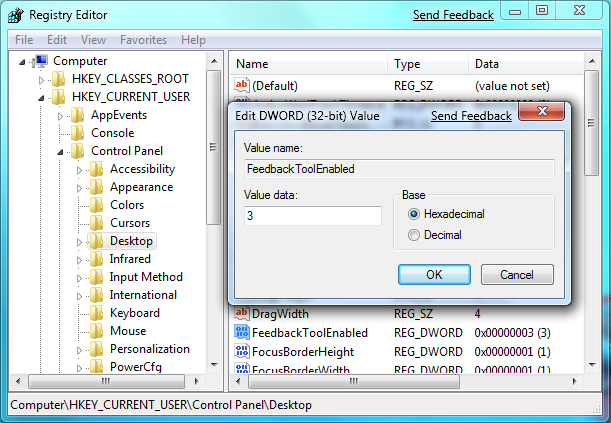
Task: Click the Colors folder icon
Action: tap(96, 205)
